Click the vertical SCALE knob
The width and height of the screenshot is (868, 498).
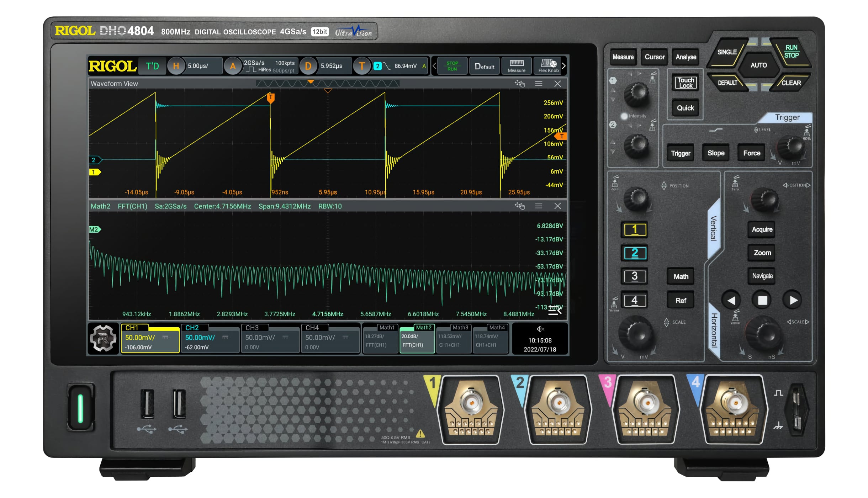(x=636, y=334)
